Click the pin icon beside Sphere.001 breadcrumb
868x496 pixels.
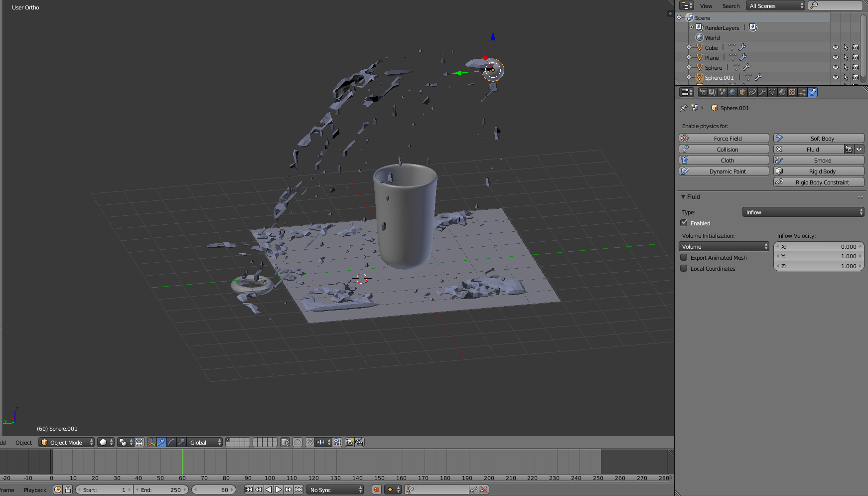click(683, 108)
